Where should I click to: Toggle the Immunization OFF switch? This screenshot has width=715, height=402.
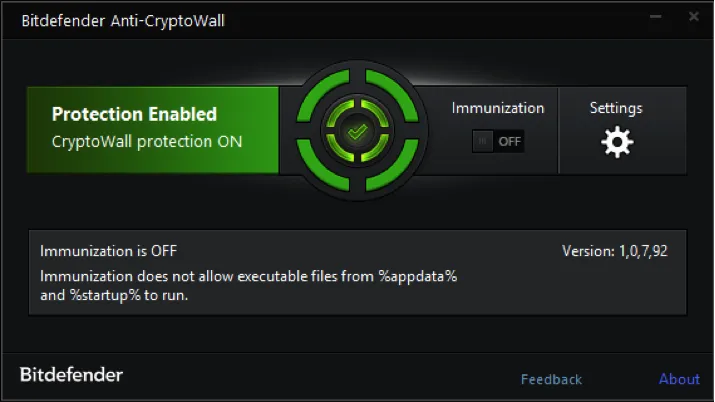pyautogui.click(x=498, y=141)
